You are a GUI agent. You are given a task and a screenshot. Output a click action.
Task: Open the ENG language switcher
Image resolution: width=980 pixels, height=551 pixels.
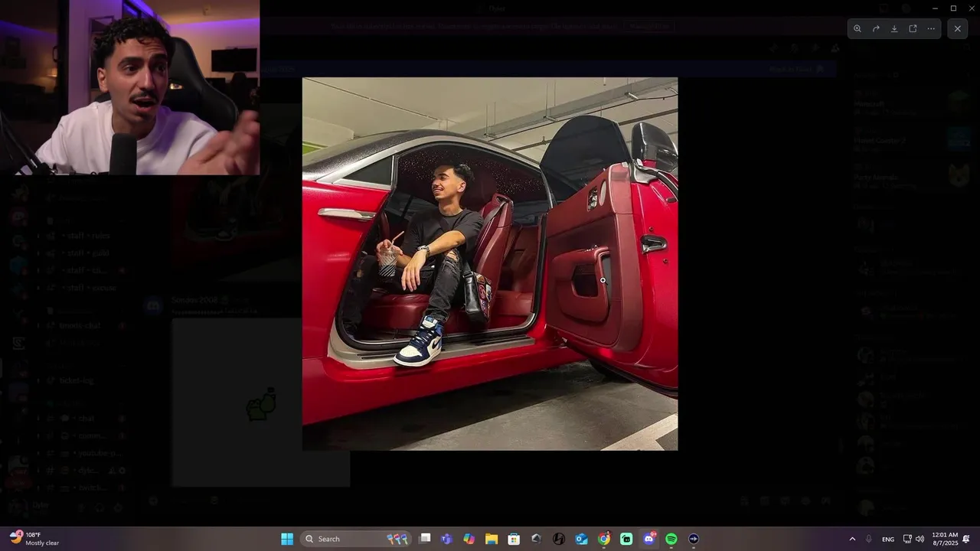pyautogui.click(x=888, y=539)
